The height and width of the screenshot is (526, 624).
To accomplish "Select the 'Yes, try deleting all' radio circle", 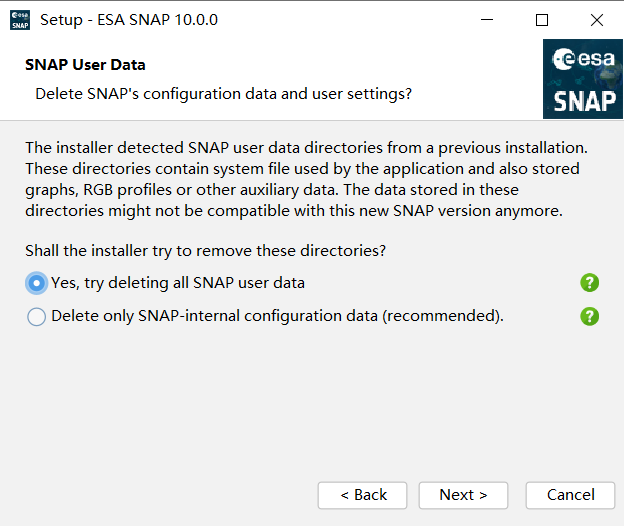I will pyautogui.click(x=36, y=283).
